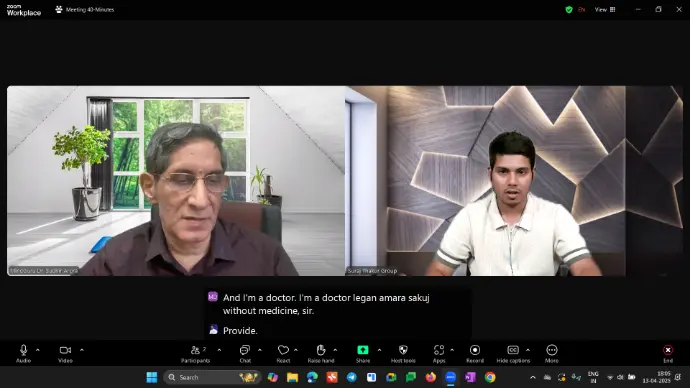Expand the React options caret
This screenshot has height=388, width=690.
296,350
